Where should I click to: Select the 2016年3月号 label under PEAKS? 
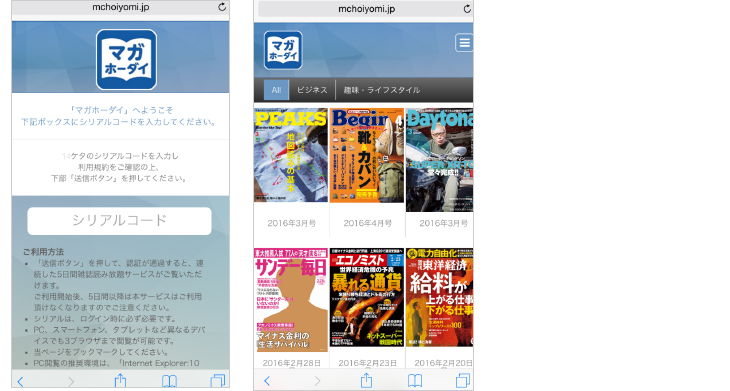point(291,223)
